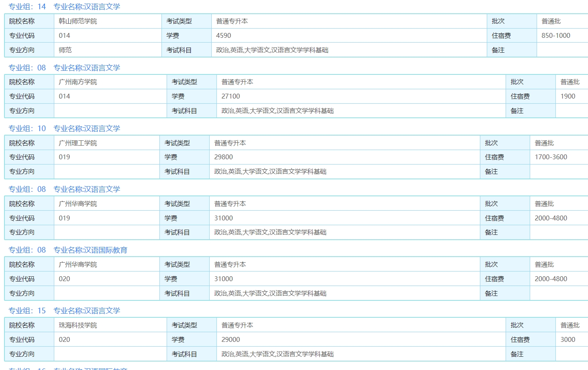Click 住宿费 label beside 850-1000

[501, 35]
